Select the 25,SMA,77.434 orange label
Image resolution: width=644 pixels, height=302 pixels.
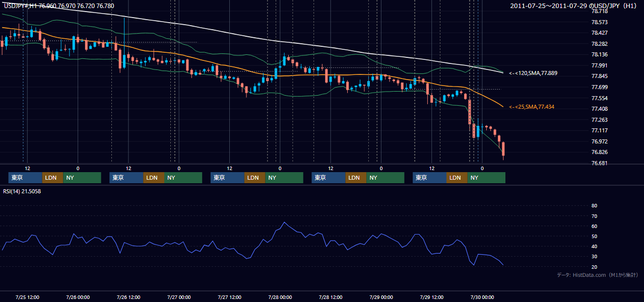(x=531, y=107)
